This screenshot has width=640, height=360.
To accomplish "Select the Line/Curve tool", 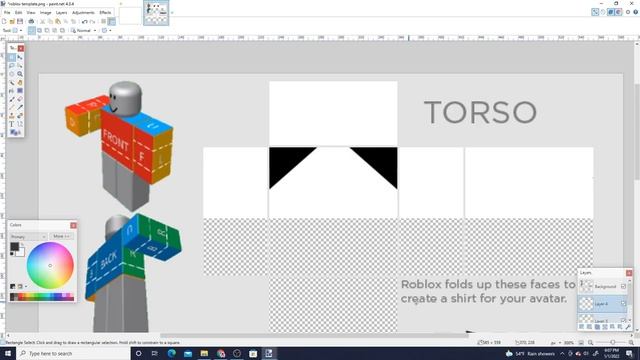I will [x=20, y=124].
